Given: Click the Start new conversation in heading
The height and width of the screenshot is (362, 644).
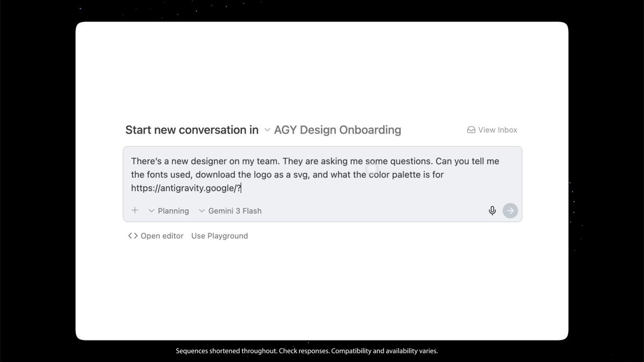Looking at the screenshot, I should (192, 130).
